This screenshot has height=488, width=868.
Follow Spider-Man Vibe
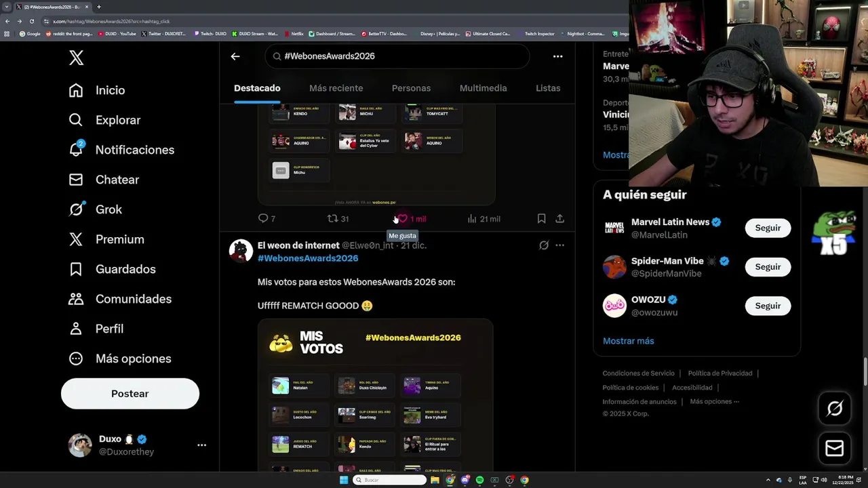coord(768,267)
